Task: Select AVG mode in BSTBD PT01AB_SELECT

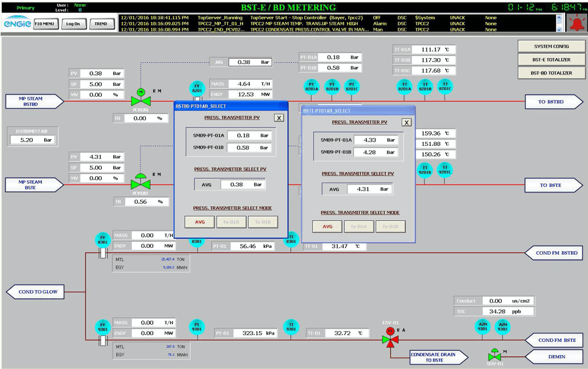Action: tap(200, 222)
